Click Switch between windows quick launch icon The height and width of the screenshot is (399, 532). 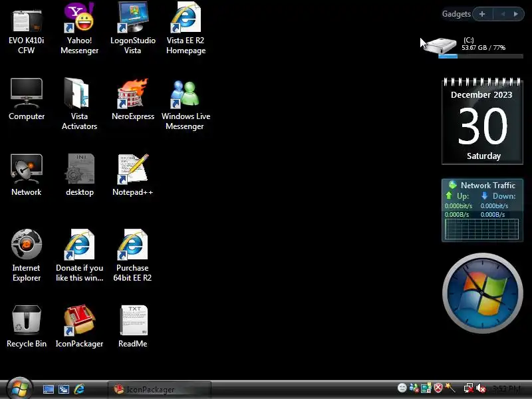point(64,389)
